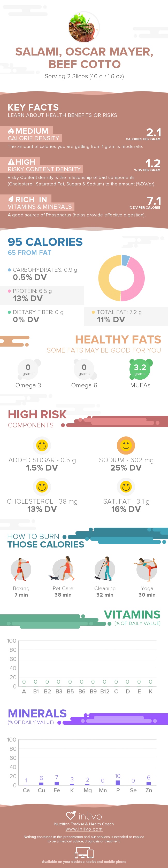Image resolution: width=168 pixels, height=868 pixels.
Task: Click the Yoga pose illustration
Action: point(147,569)
